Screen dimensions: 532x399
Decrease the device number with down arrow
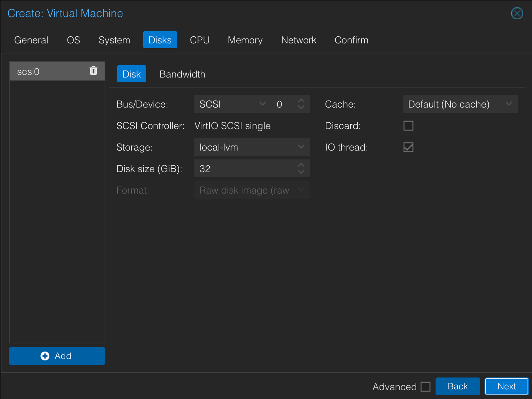[x=301, y=108]
